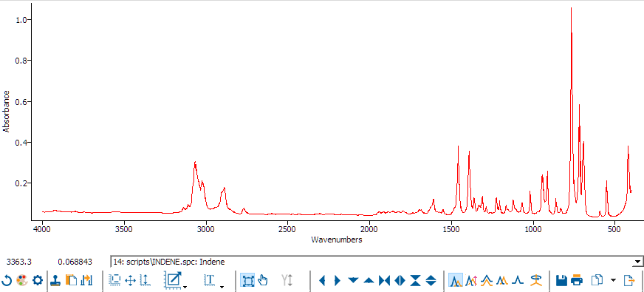Open the dropdown arrow beside the scale icon
Screen dimensions: 644x292
[185, 286]
